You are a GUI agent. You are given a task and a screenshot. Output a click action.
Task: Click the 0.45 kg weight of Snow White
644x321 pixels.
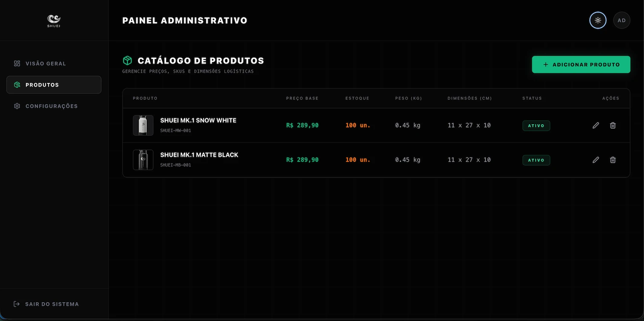pyautogui.click(x=408, y=125)
